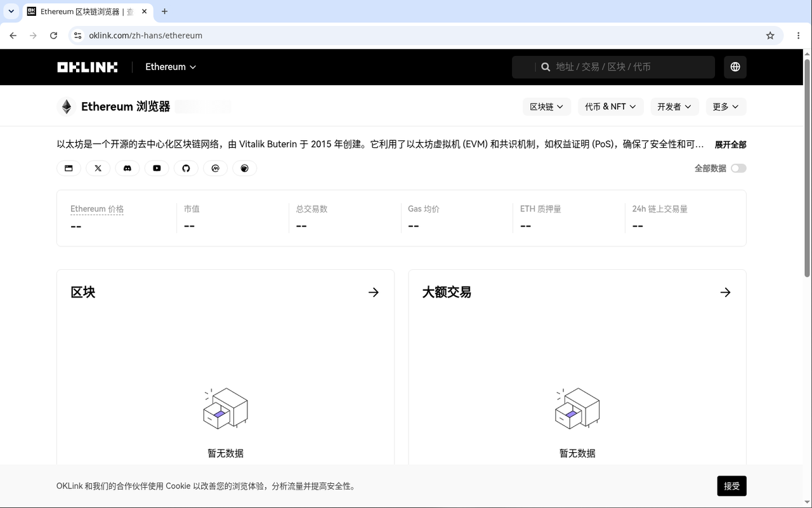Open a new browser tab
The image size is (812, 508).
[165, 11]
